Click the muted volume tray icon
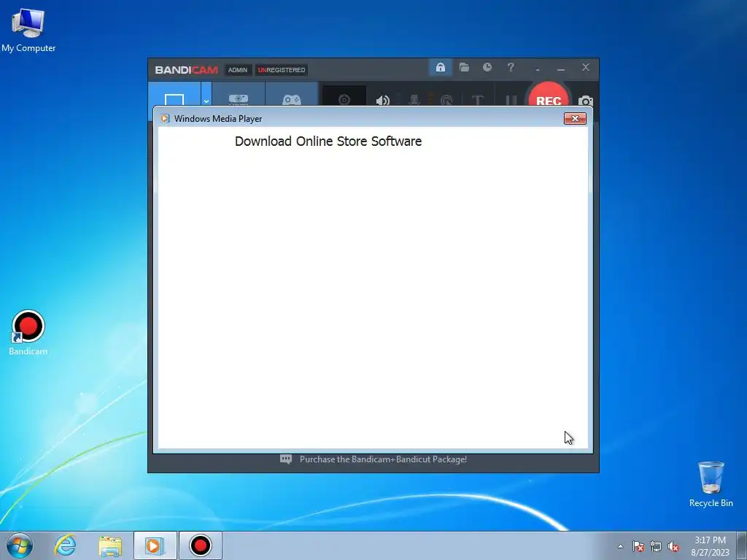 pyautogui.click(x=673, y=546)
